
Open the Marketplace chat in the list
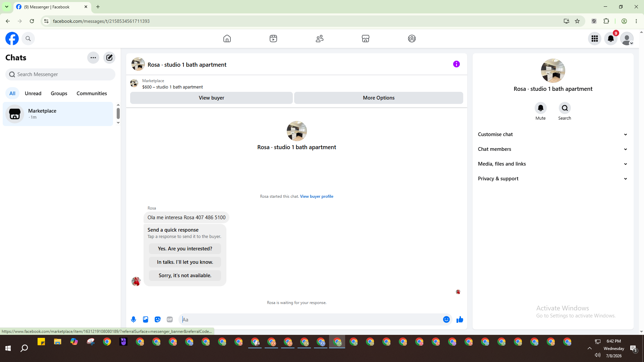pyautogui.click(x=58, y=114)
